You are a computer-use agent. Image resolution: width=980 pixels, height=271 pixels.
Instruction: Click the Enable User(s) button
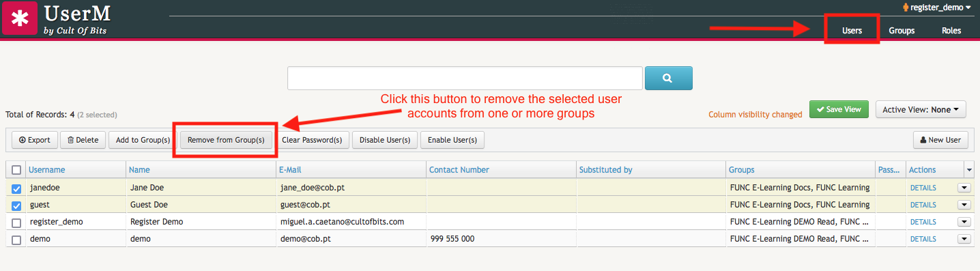(452, 140)
